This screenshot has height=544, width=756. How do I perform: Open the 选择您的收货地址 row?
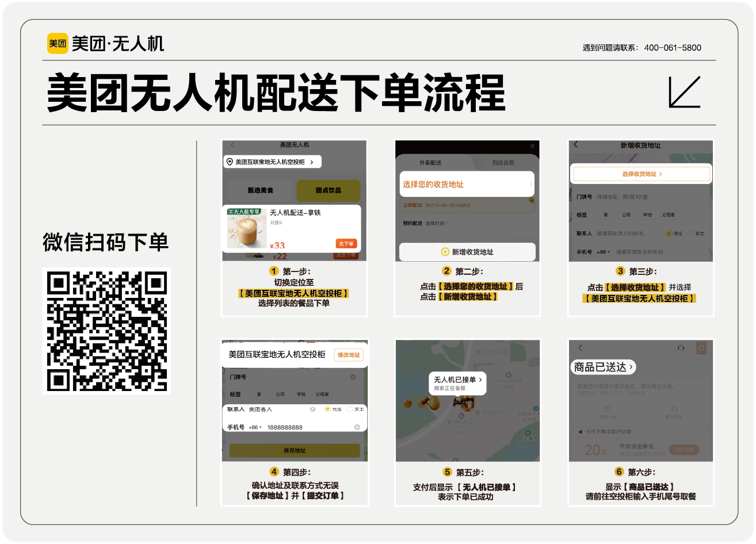(x=467, y=185)
